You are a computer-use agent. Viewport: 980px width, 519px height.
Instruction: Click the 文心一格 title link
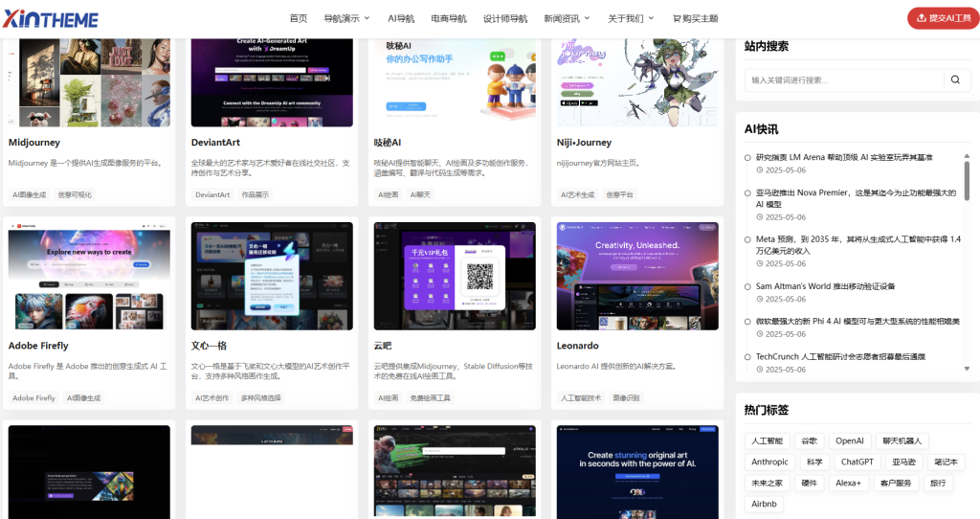[209, 346]
